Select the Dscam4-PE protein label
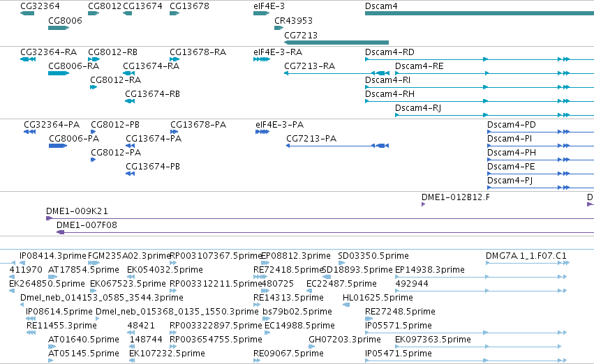The height and width of the screenshot is (364, 594). point(511,167)
